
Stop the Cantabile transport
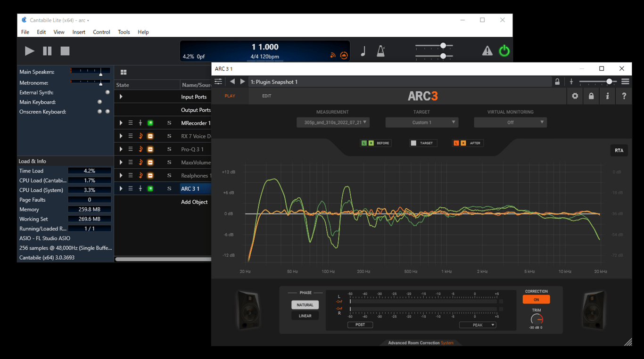[65, 51]
